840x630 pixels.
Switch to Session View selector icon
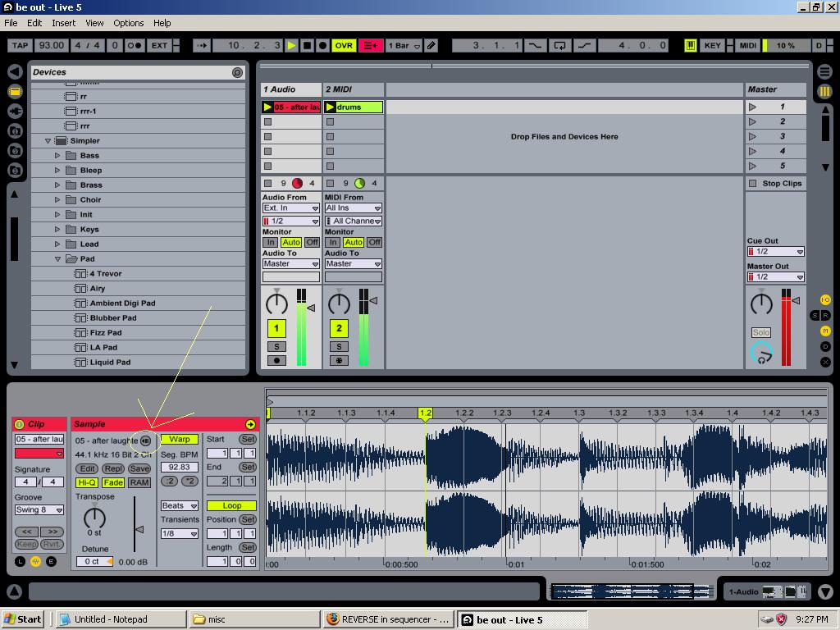pyautogui.click(x=825, y=92)
